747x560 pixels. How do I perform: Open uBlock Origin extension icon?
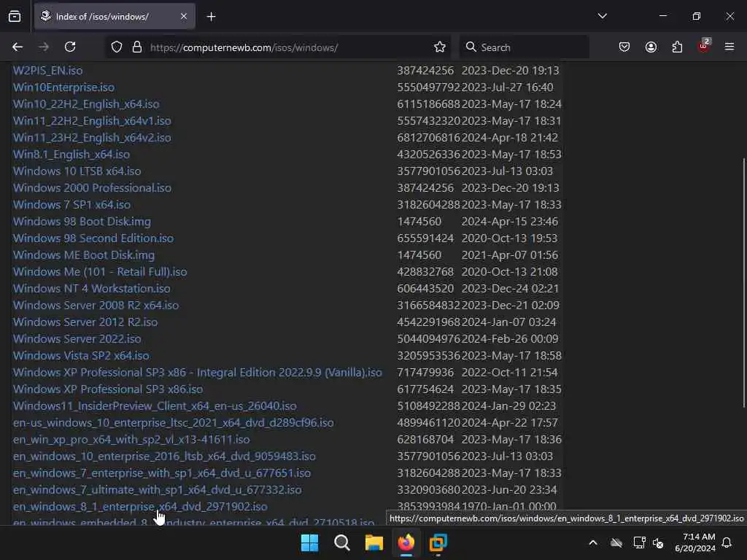[704, 46]
